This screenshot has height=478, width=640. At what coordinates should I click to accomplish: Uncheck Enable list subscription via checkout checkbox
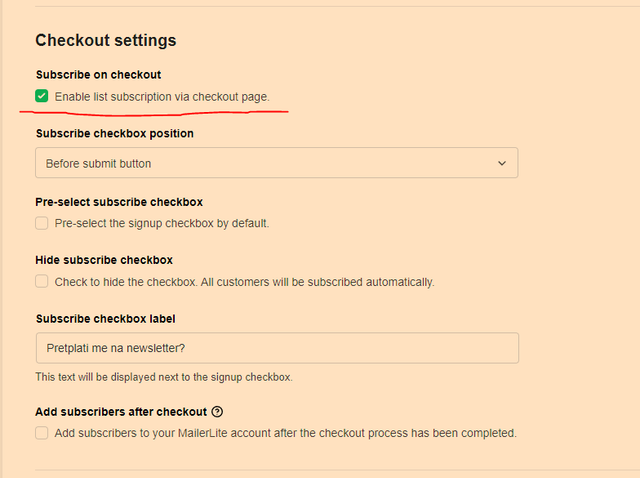[x=42, y=96]
